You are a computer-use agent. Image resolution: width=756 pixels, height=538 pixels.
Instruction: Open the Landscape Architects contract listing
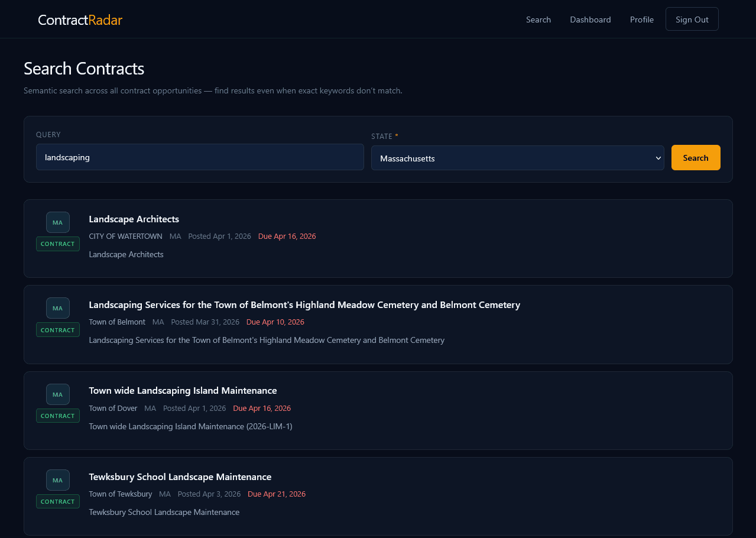pyautogui.click(x=134, y=219)
